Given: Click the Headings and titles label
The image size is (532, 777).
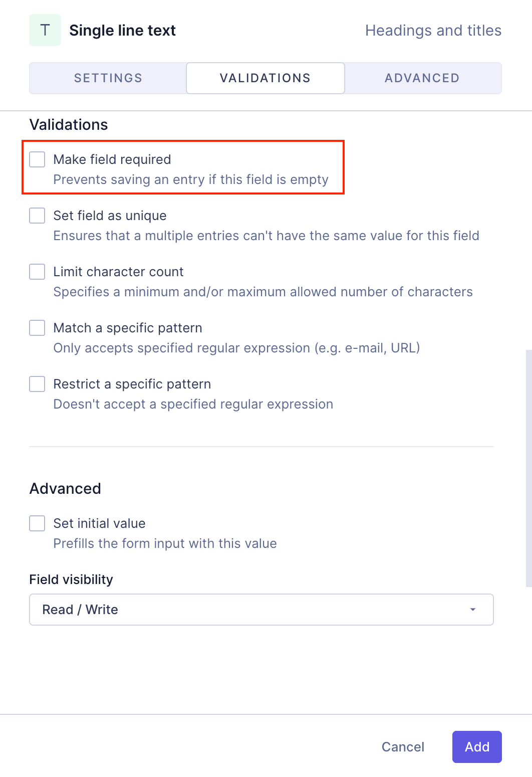Looking at the screenshot, I should (433, 30).
